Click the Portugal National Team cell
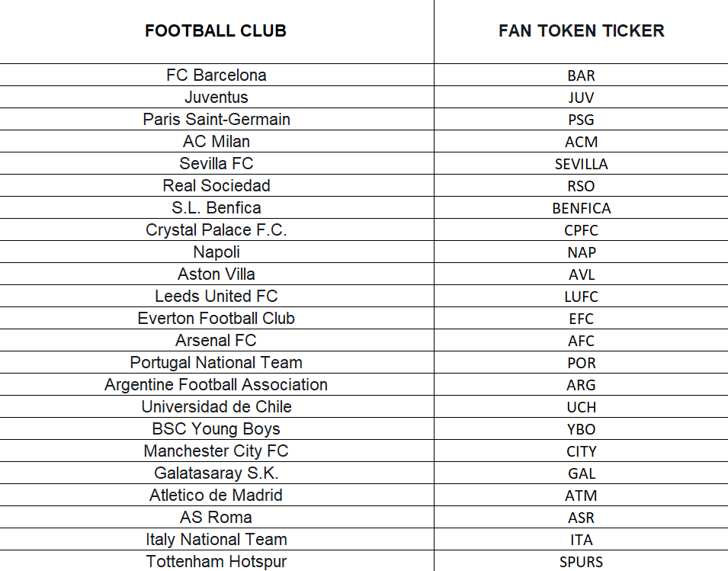Image resolution: width=728 pixels, height=571 pixels. click(216, 363)
